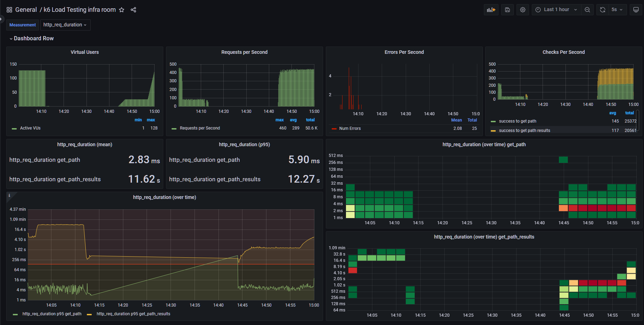
Task: Open the Virtual Users panel title menu
Action: click(84, 52)
